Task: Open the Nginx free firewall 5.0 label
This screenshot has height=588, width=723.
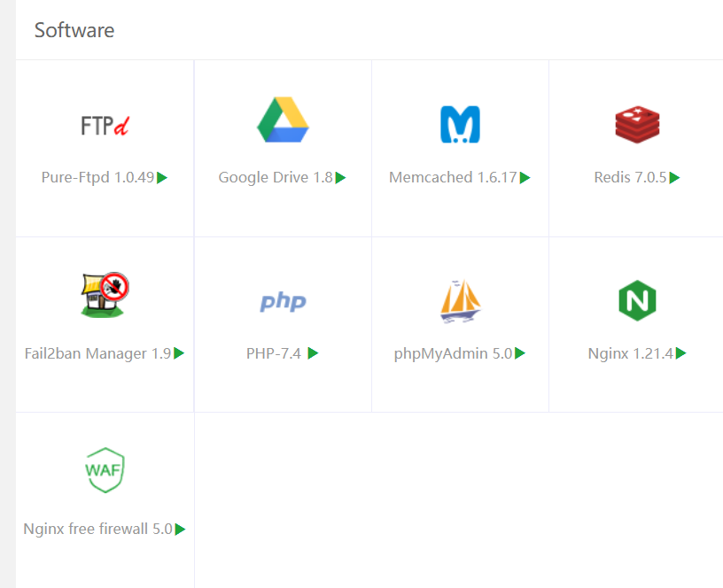Action: tap(97, 529)
